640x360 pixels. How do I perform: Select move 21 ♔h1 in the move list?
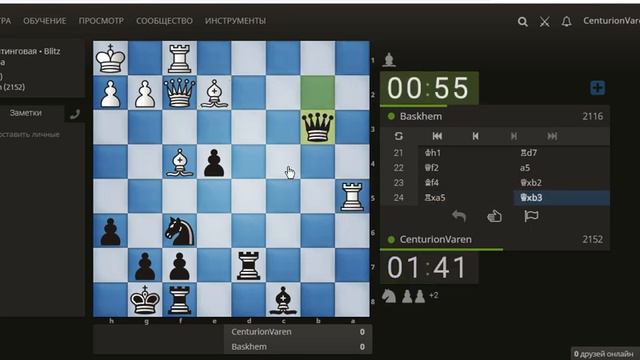pyautogui.click(x=466, y=153)
